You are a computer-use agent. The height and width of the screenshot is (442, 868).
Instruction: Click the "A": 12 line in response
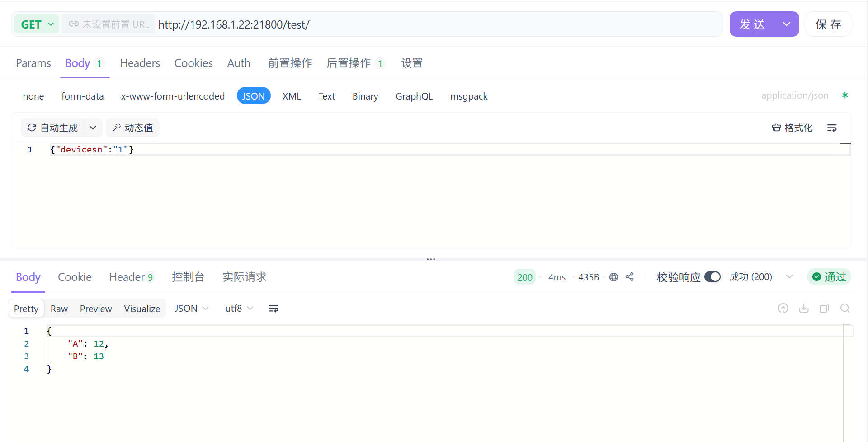click(x=88, y=344)
